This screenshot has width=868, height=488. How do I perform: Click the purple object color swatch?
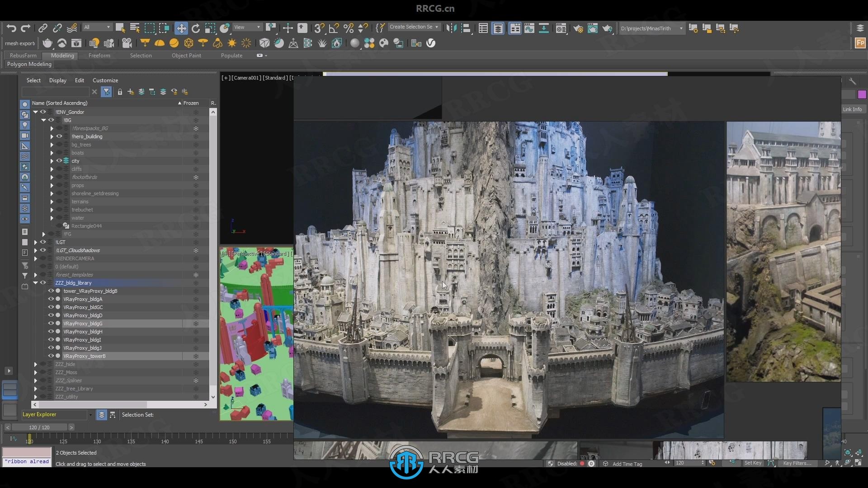pyautogui.click(x=862, y=94)
